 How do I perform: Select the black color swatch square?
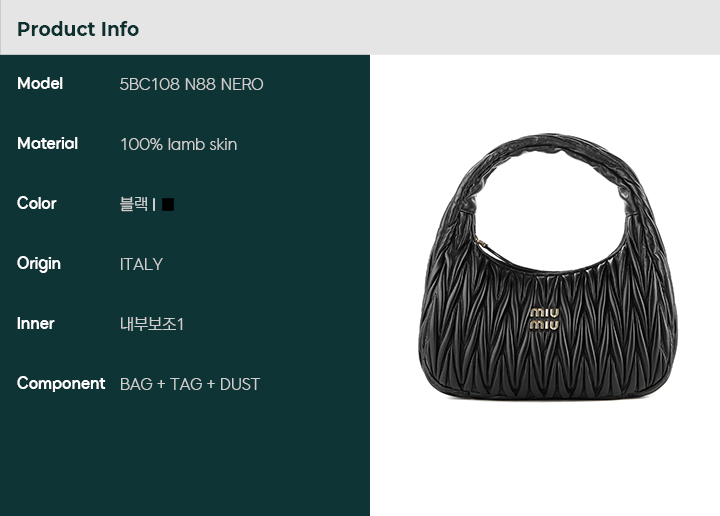click(x=168, y=205)
